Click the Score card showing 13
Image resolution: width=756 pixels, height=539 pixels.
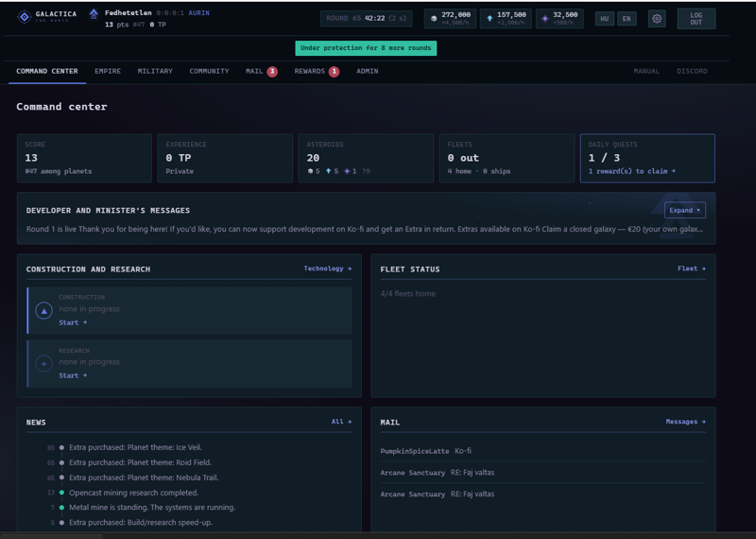click(84, 158)
